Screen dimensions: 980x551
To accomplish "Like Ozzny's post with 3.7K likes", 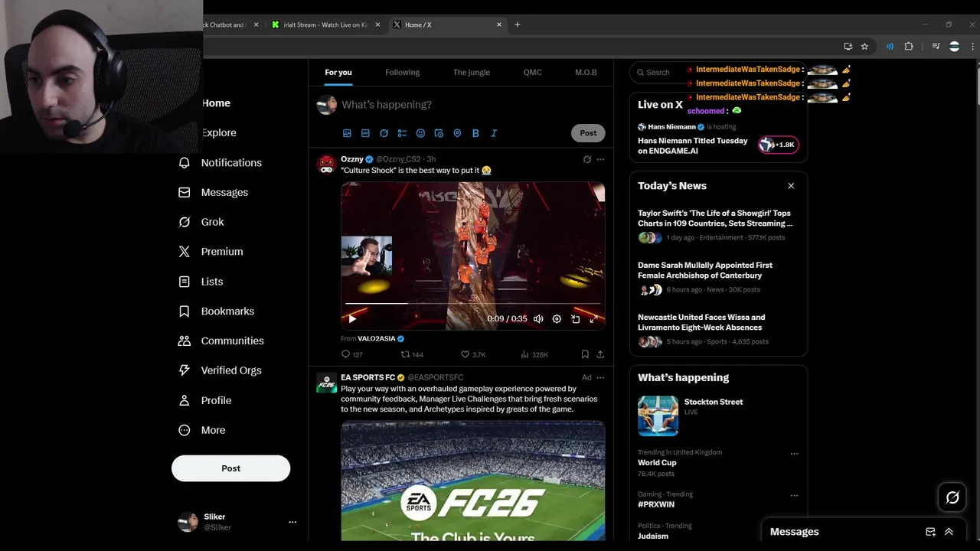I will coord(473,354).
